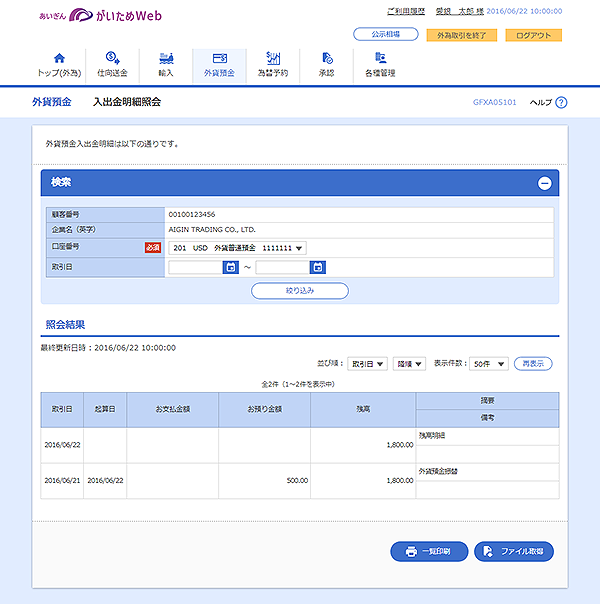600x604 pixels.
Task: Click the help question mark icon
Action: tap(561, 102)
